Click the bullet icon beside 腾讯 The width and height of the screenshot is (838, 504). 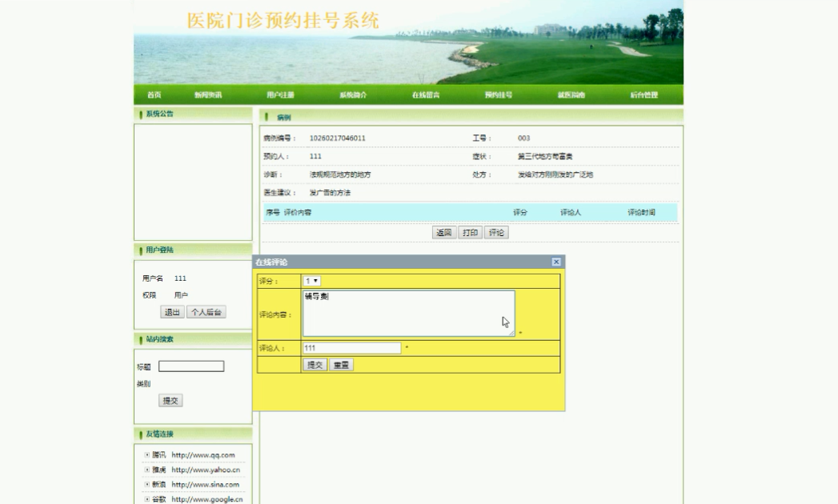[147, 455]
